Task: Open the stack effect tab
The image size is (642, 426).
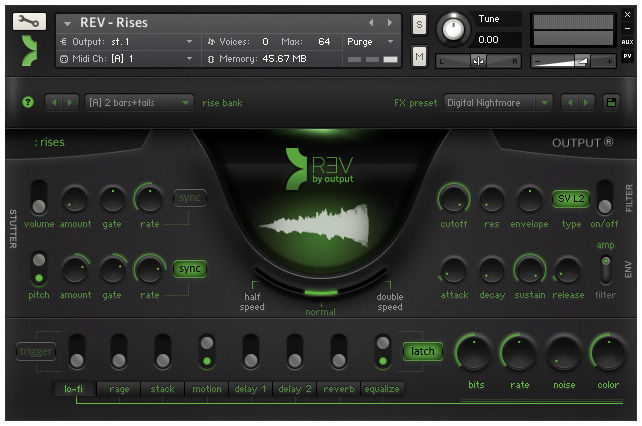Action: pos(163,389)
